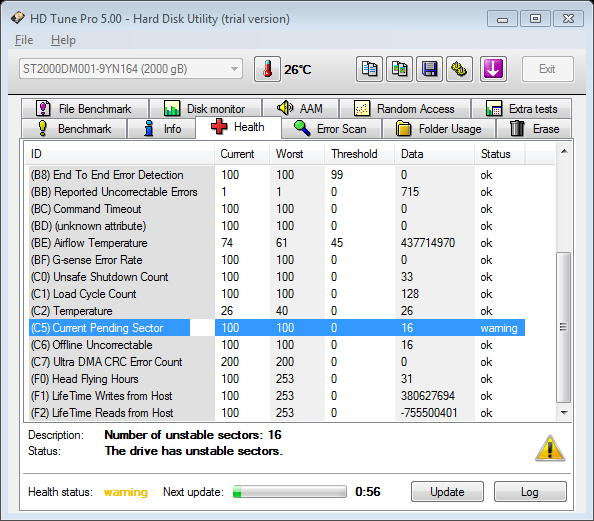Click the thermometer temperature icon
594x521 pixels.
tap(267, 69)
